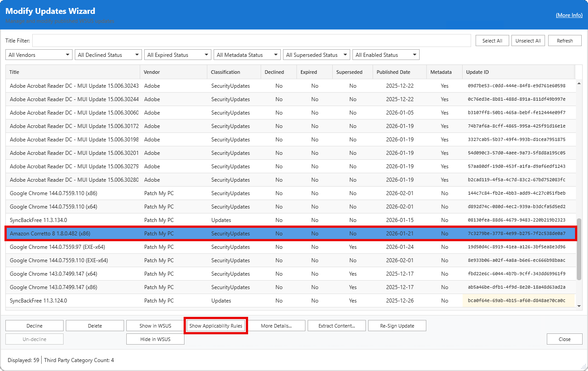Re-Sign the selected update

coord(397,325)
